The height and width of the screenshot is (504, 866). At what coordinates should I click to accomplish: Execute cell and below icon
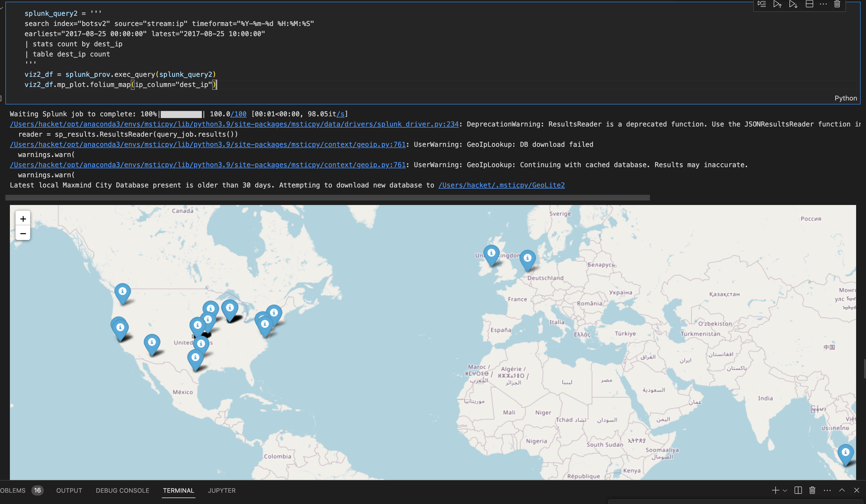793,4
